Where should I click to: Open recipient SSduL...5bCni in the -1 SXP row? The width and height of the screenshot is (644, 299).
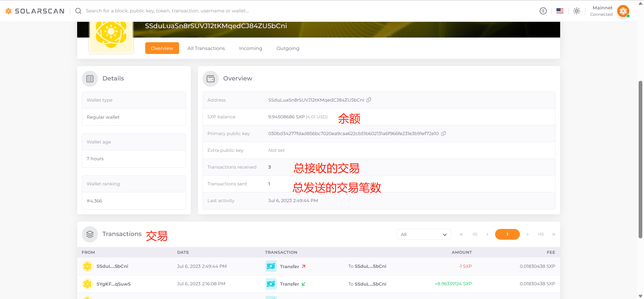[371, 266]
